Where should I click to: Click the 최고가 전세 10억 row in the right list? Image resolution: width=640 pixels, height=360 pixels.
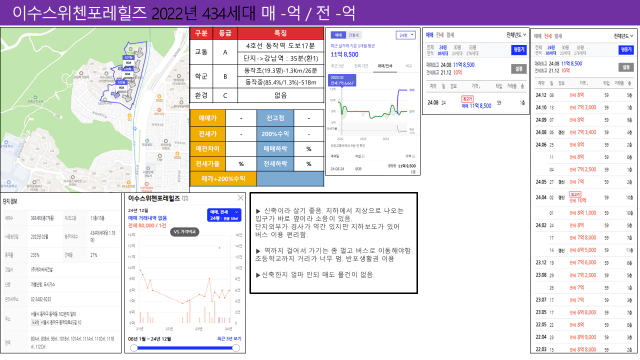pyautogui.click(x=584, y=197)
